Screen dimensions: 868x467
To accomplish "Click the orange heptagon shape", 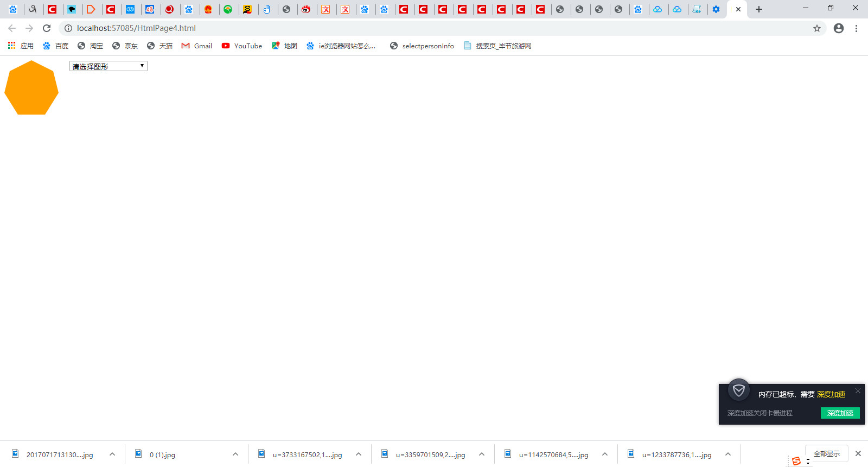I will (31, 87).
